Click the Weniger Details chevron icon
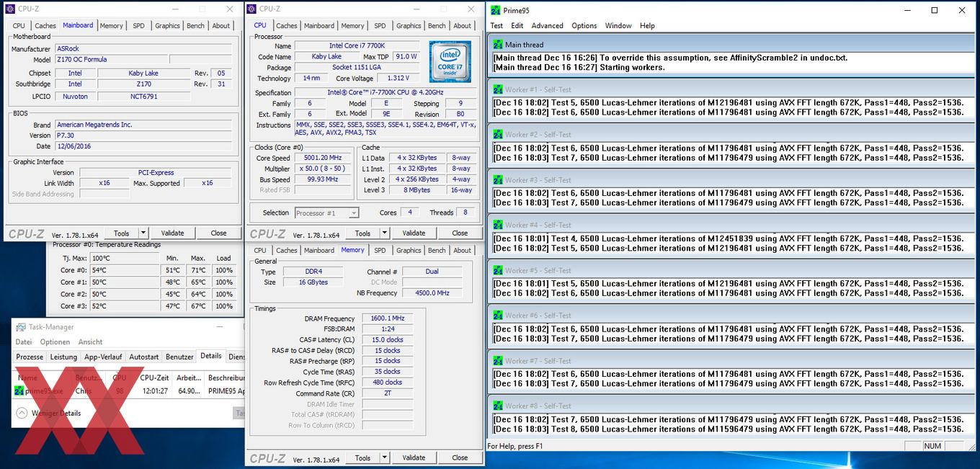This screenshot has width=980, height=469. pos(22,413)
